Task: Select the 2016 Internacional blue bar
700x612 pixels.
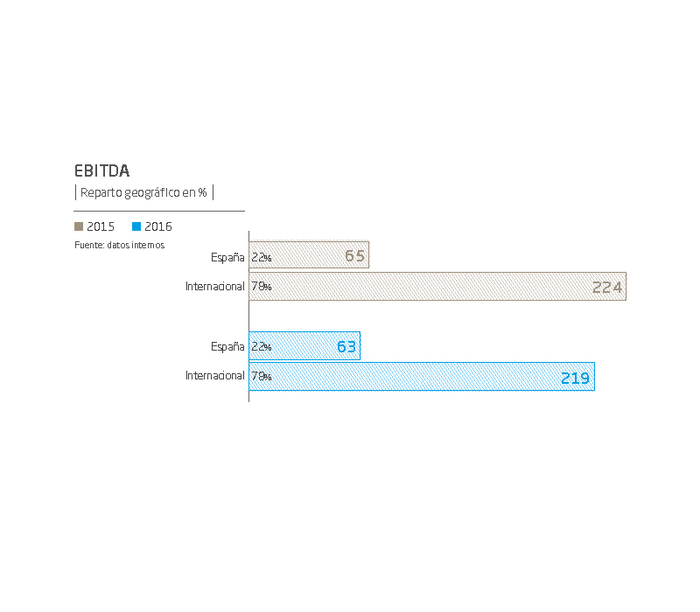Action: pos(422,377)
